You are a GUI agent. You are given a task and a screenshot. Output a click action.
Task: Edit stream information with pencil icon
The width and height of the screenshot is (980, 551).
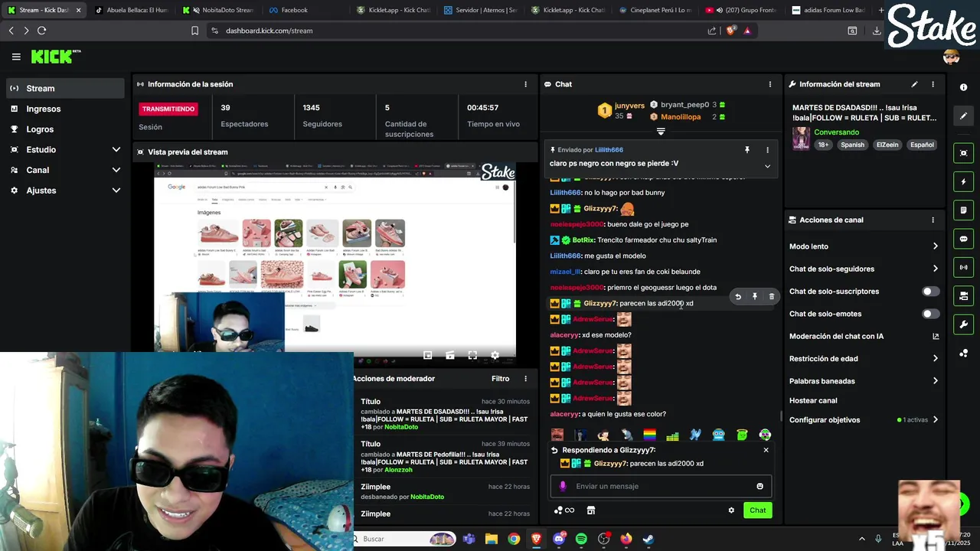point(914,84)
